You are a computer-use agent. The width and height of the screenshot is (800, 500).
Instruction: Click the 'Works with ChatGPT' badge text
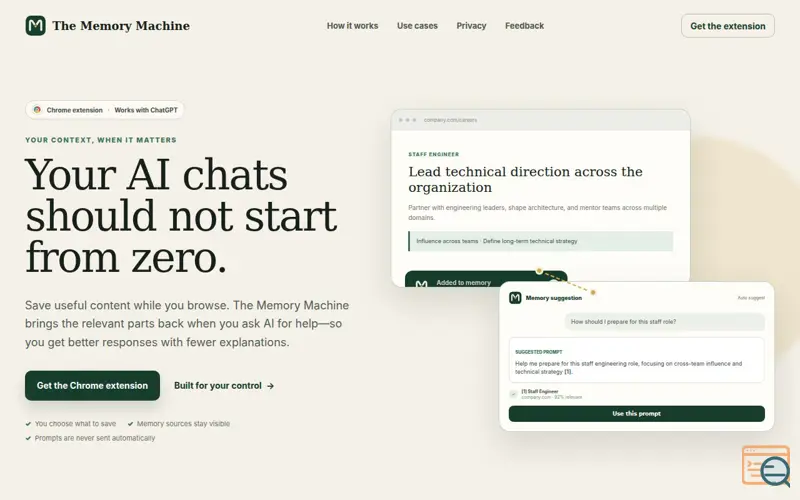point(146,110)
